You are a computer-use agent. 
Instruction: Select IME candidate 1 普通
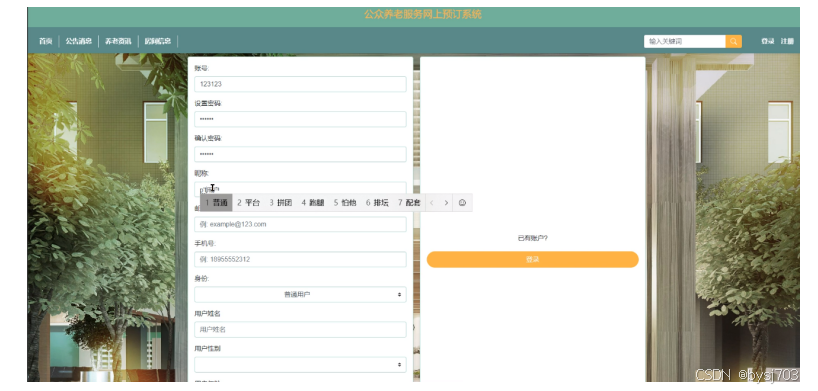[x=216, y=203]
